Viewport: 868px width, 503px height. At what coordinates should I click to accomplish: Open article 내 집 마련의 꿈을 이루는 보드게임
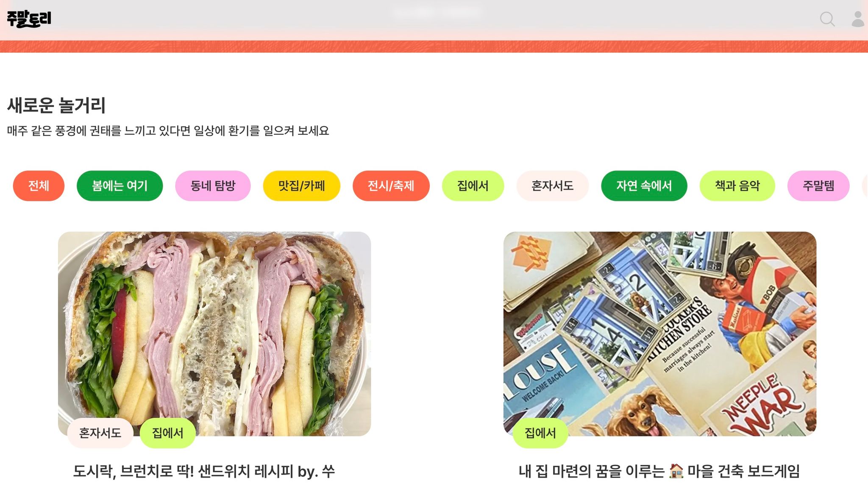click(x=659, y=471)
